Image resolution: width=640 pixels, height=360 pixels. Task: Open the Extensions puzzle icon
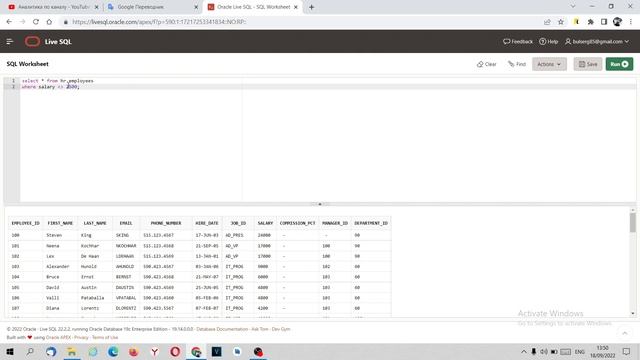point(590,22)
